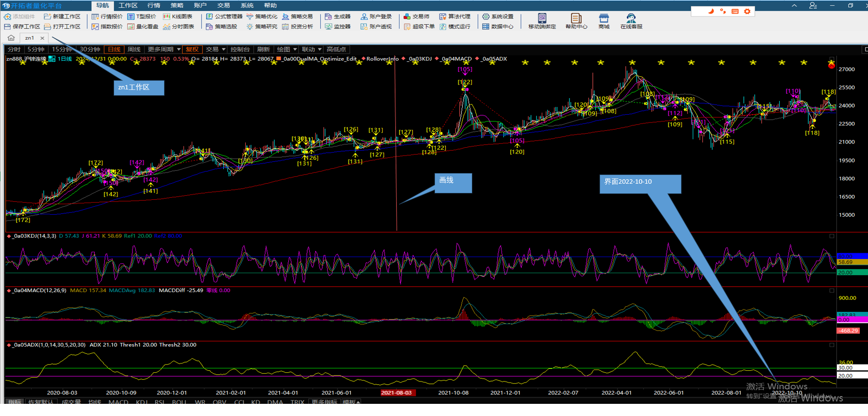Click the 移动端绑定 mobile binding icon
868x416 pixels.
click(x=542, y=21)
